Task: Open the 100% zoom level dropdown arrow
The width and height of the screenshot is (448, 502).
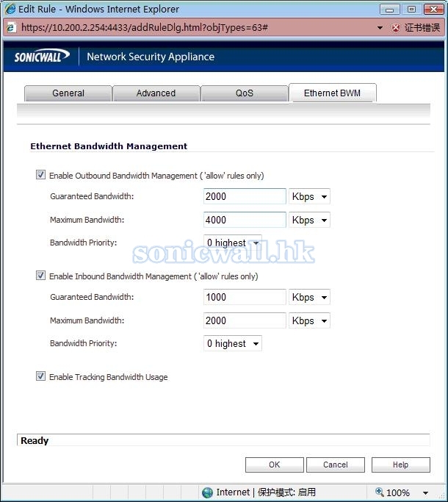Action: 425,493
